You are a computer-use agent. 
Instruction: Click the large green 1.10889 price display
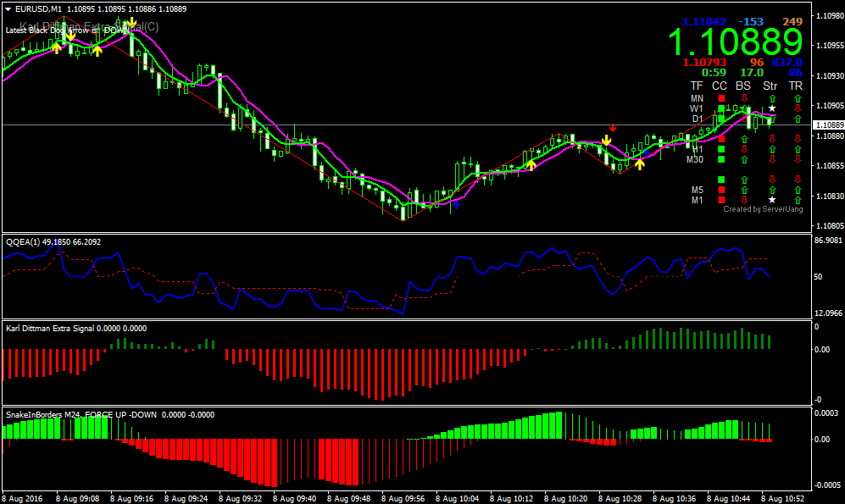[734, 42]
